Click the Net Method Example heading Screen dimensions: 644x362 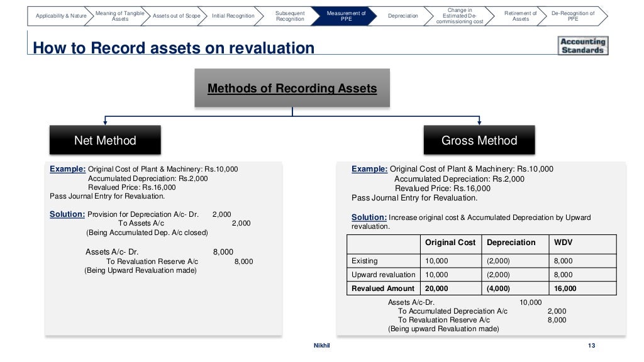pyautogui.click(x=68, y=169)
